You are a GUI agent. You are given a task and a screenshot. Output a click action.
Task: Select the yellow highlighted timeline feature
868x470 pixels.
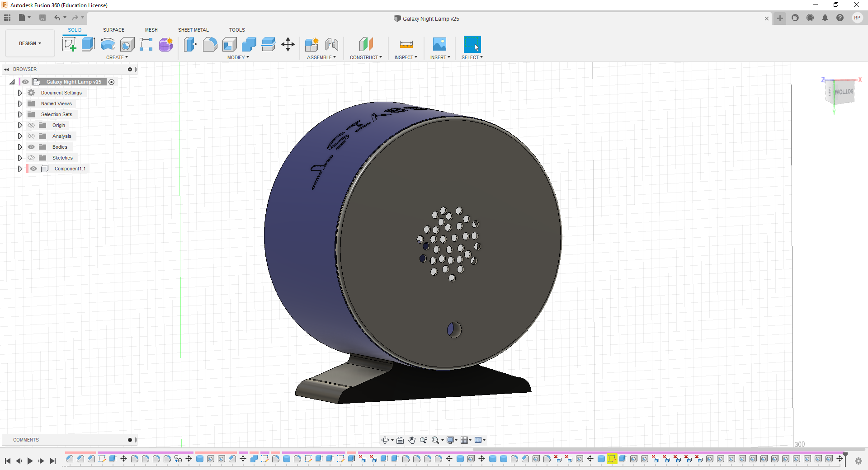[612, 459]
